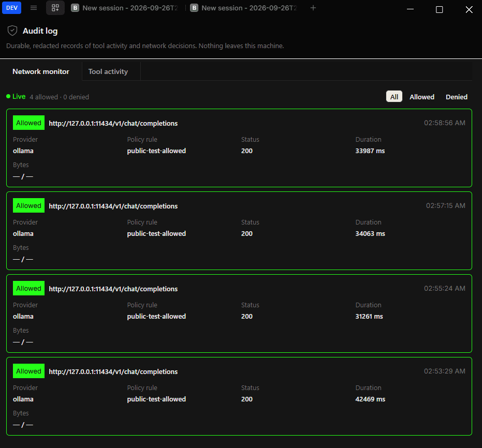Click the Allowed badge on the 02:57:15 AM entry
Viewport: 482px width, 448px height.
pyautogui.click(x=28, y=206)
